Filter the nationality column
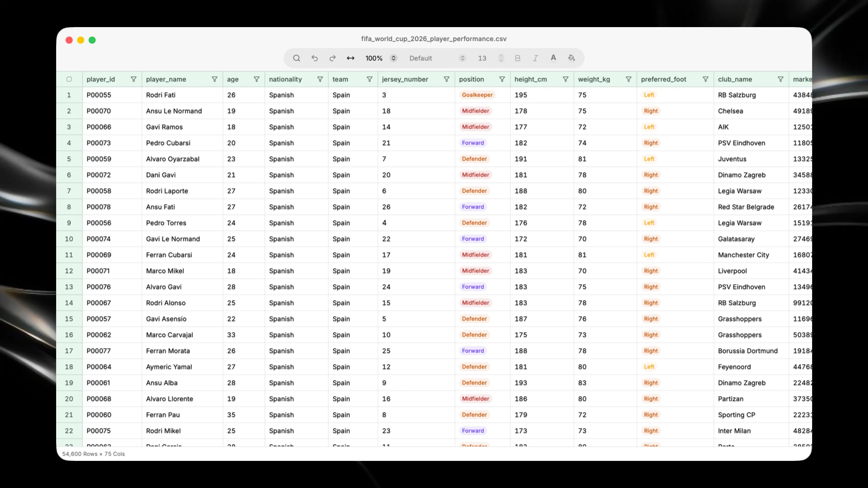The image size is (868, 488). coord(320,79)
